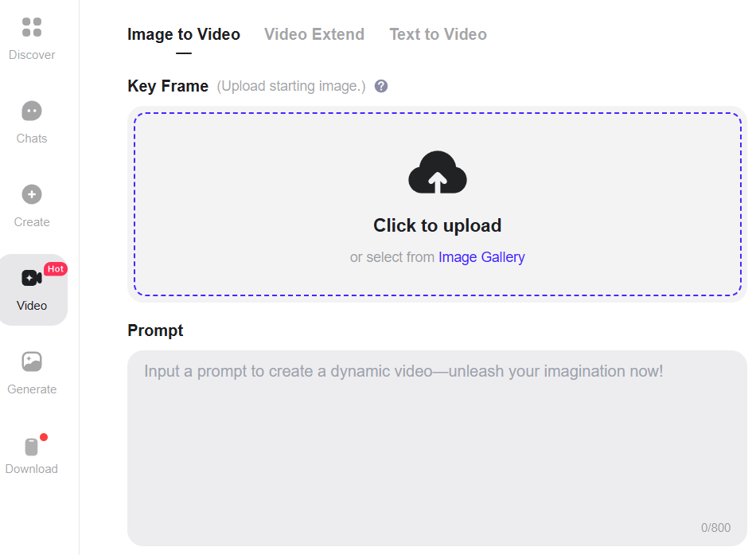Click the Prompt heading label
Screen dimensions: 756x555
point(155,330)
